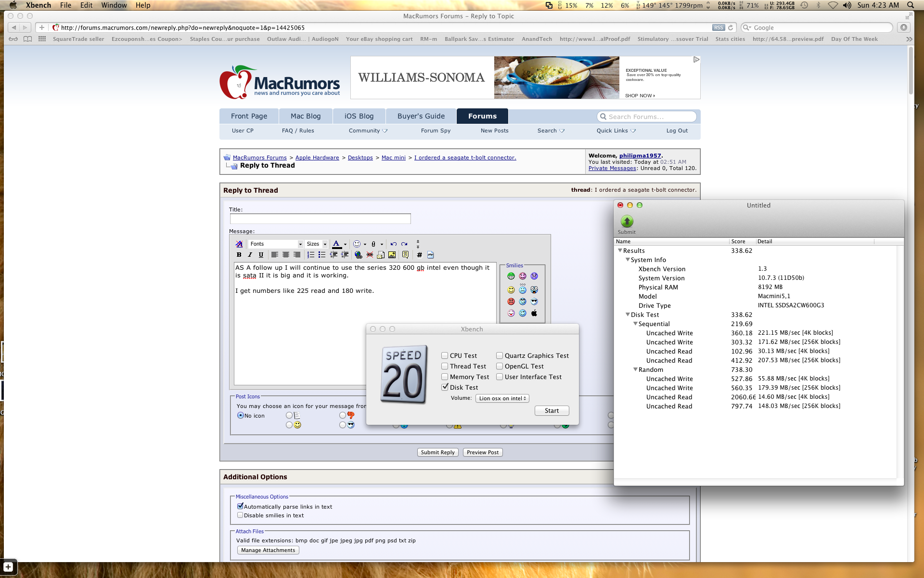Open the Window menu in menu bar
The height and width of the screenshot is (578, 924).
point(114,5)
